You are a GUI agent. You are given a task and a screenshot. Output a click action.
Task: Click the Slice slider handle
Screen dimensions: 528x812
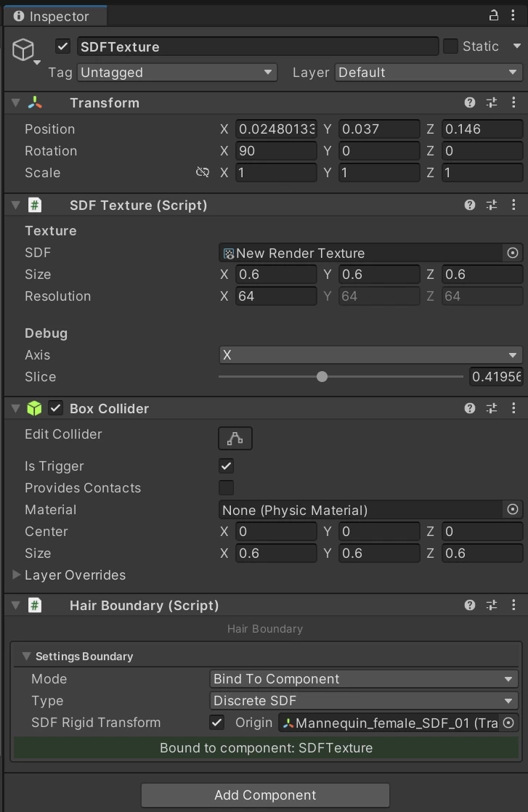pyautogui.click(x=322, y=377)
